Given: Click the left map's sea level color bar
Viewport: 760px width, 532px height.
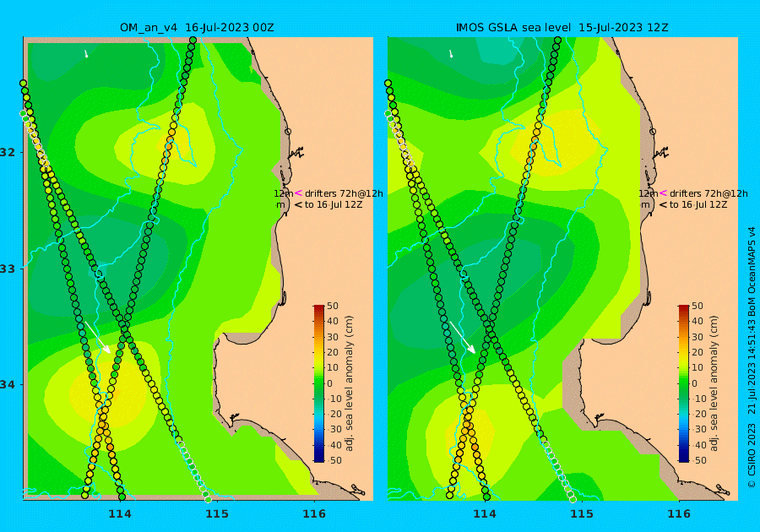Looking at the screenshot, I should (x=319, y=383).
